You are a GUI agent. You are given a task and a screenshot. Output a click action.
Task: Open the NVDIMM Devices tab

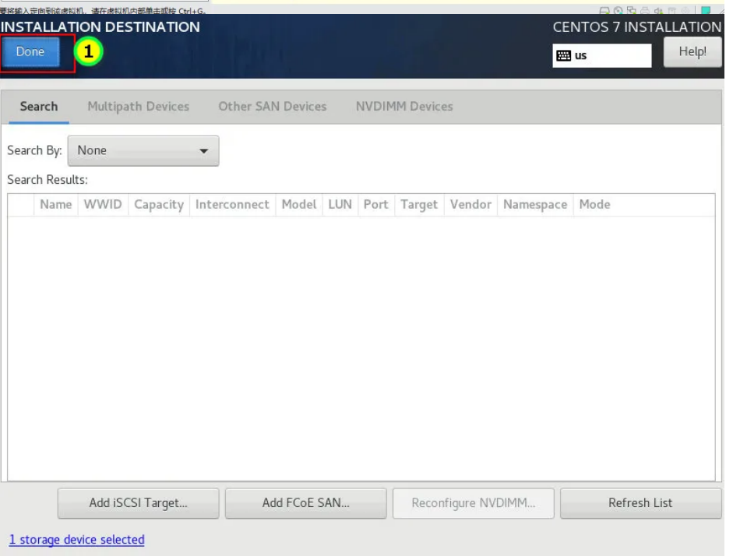[404, 107]
